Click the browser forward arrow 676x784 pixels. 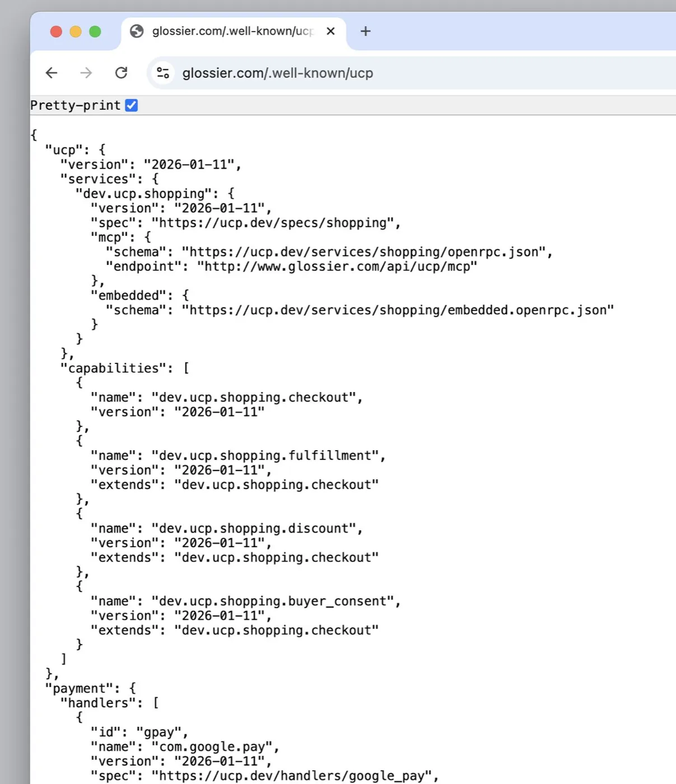coord(86,73)
